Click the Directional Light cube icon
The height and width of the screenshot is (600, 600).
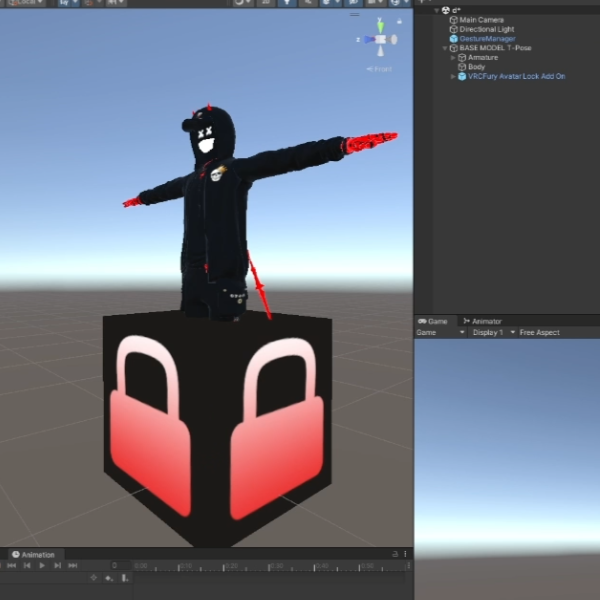pos(453,29)
